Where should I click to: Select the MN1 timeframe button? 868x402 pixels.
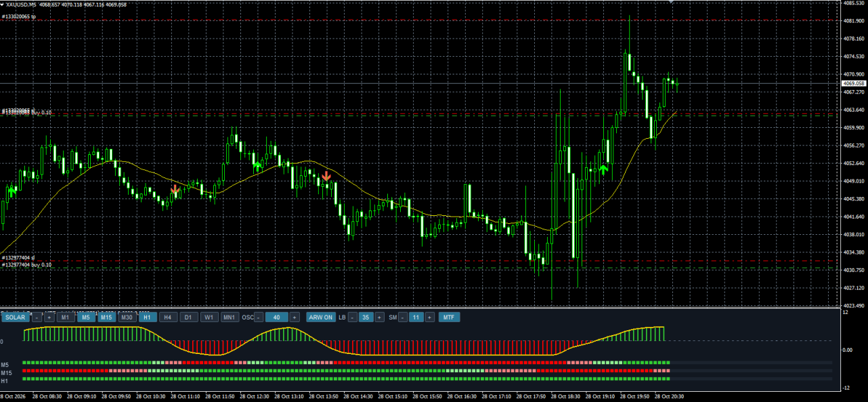coord(230,317)
